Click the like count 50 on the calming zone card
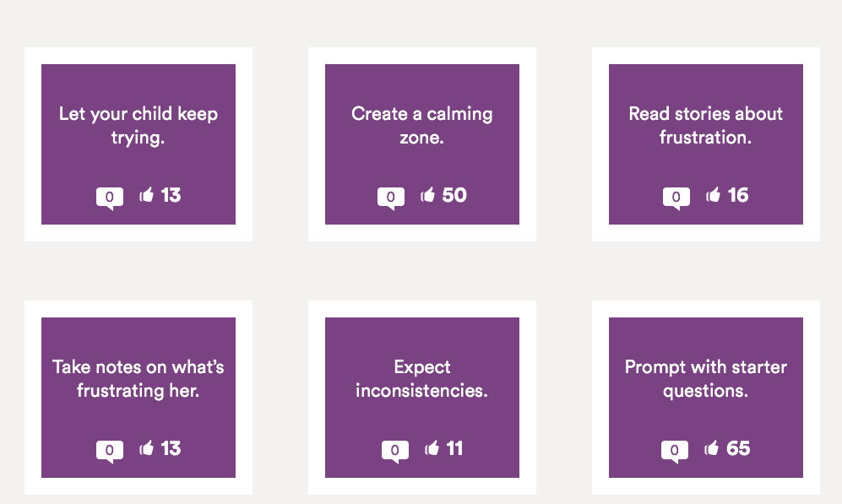 point(454,195)
